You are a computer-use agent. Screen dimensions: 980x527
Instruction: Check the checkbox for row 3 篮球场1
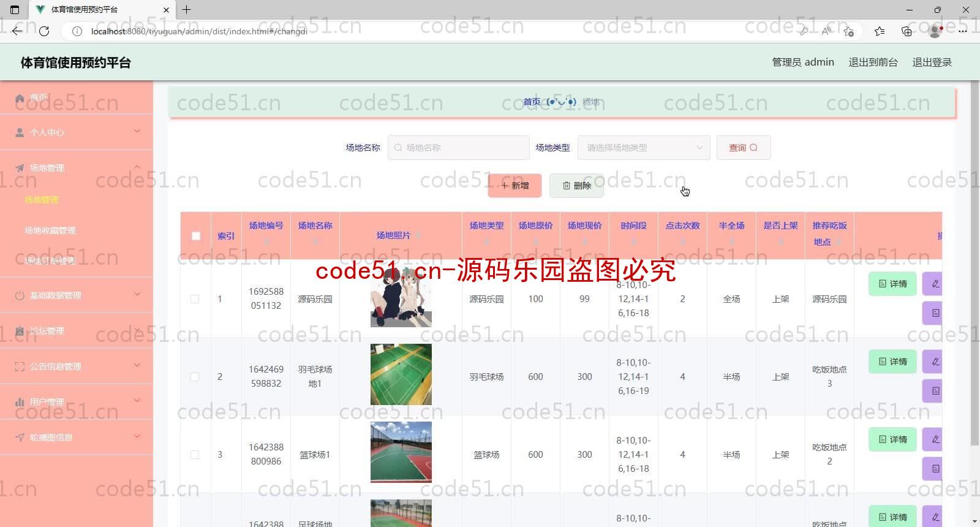pos(195,455)
